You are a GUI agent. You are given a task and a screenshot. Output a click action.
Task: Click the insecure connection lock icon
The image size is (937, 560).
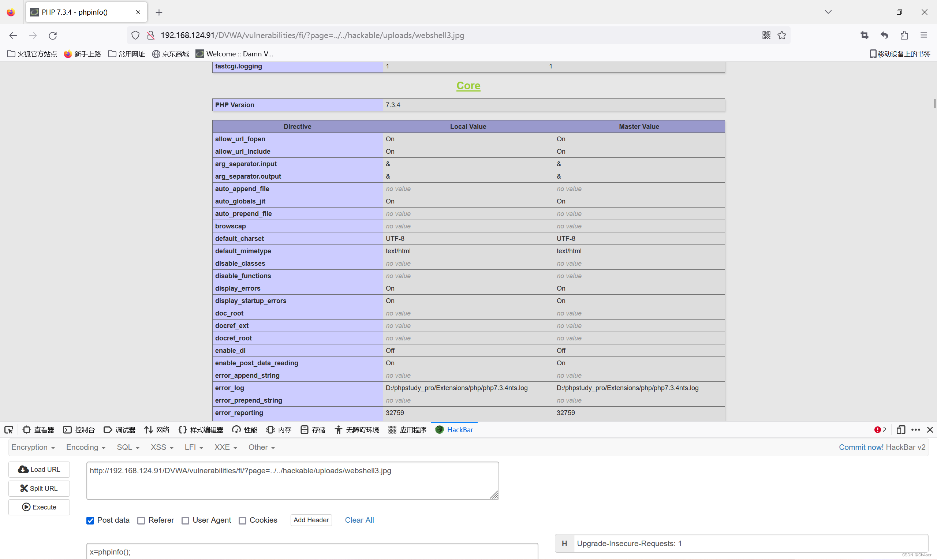pos(150,36)
